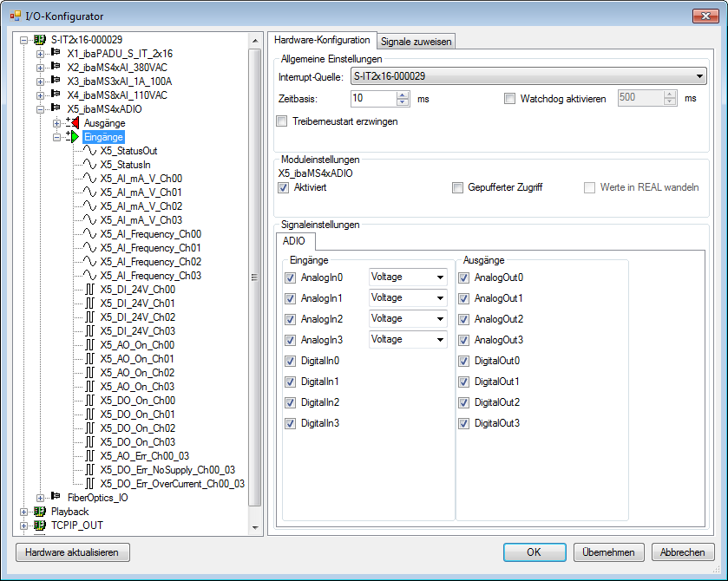This screenshot has height=581, width=728.
Task: Click the X1_ibaPADU_S_IT_2x16 module icon
Action: 56,54
